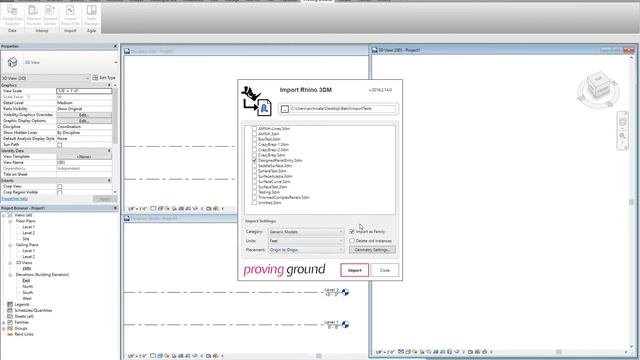This screenshot has width=640, height=360.
Task: Click the Revit Links icon in Project Browser
Action: 10,334
